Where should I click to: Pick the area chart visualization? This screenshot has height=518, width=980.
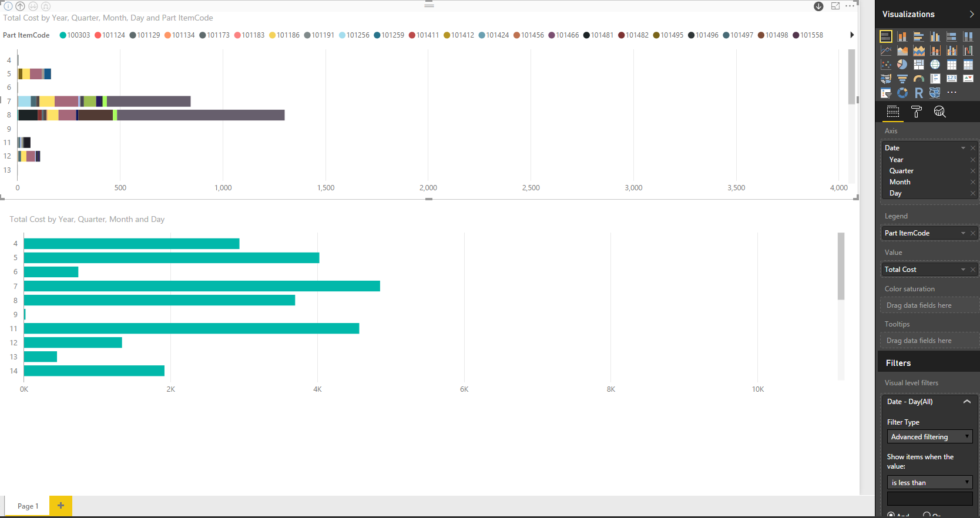[x=902, y=51]
